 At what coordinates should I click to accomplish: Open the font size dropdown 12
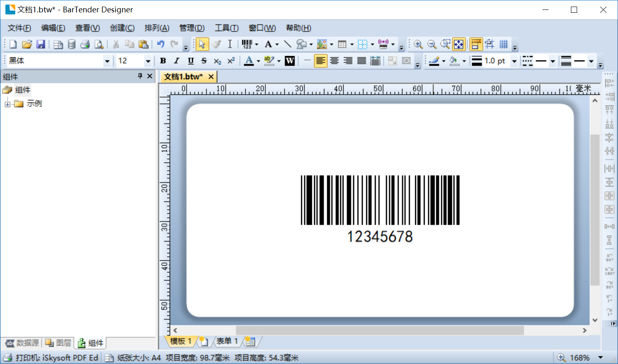(x=148, y=61)
